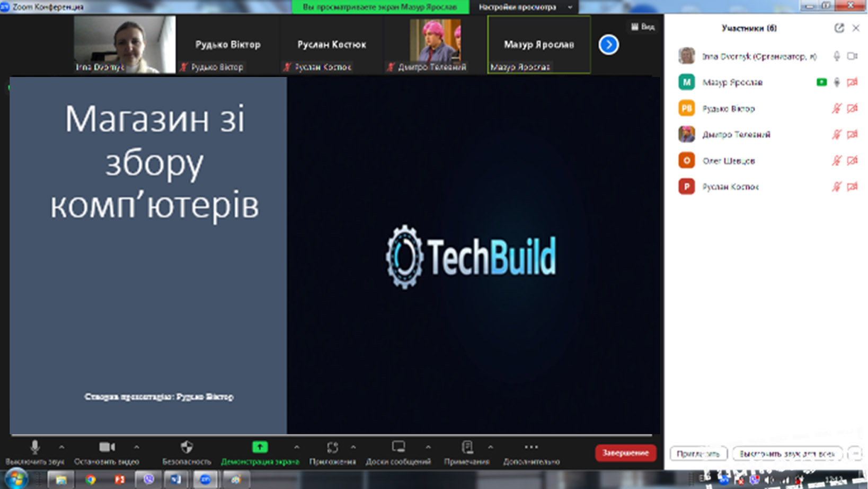Click Олег Шевцов camera-off icon
This screenshot has height=489, width=868.
point(852,160)
